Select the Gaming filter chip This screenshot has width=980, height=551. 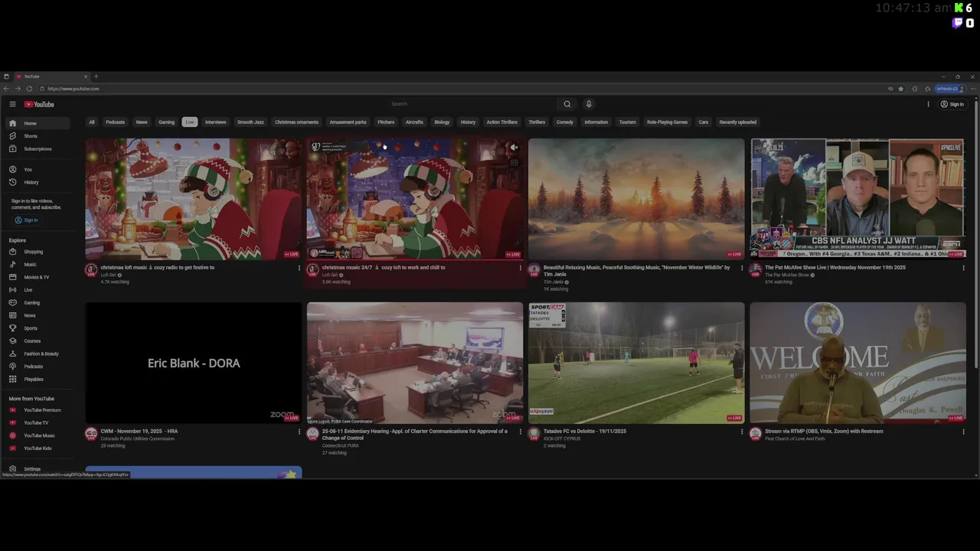166,122
